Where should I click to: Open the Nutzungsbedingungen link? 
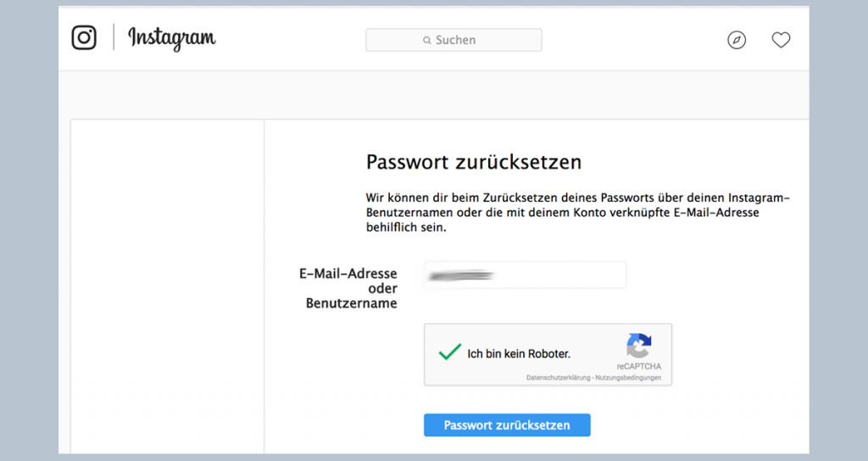tap(628, 378)
